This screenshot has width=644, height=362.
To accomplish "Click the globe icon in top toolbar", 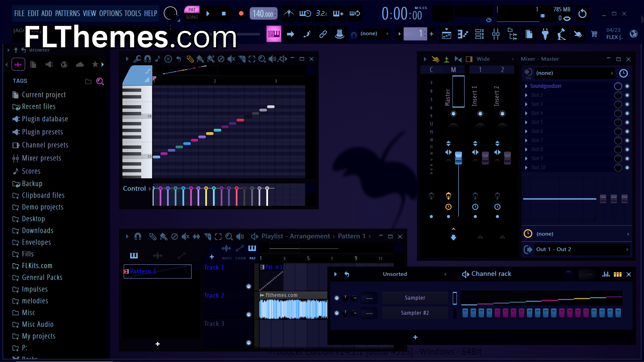I will 633,34.
